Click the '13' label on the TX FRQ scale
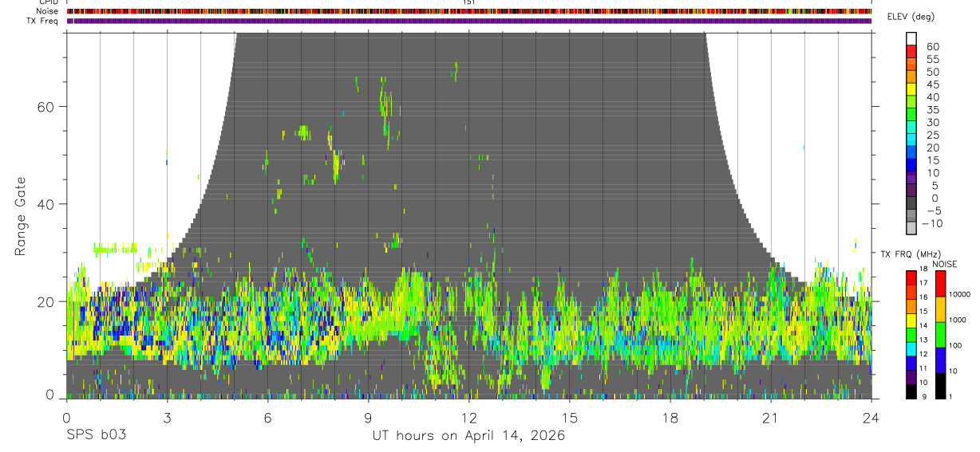 tap(923, 340)
